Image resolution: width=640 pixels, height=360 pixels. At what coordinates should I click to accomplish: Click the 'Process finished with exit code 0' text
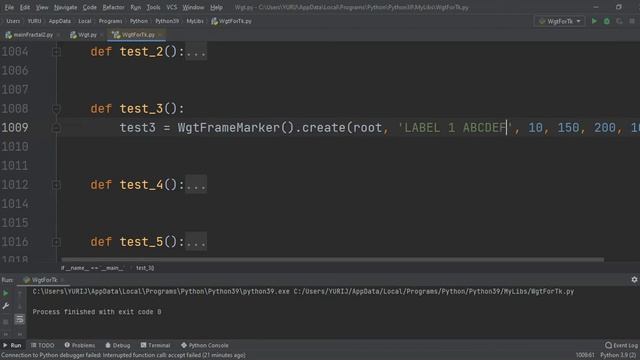pyautogui.click(x=97, y=312)
